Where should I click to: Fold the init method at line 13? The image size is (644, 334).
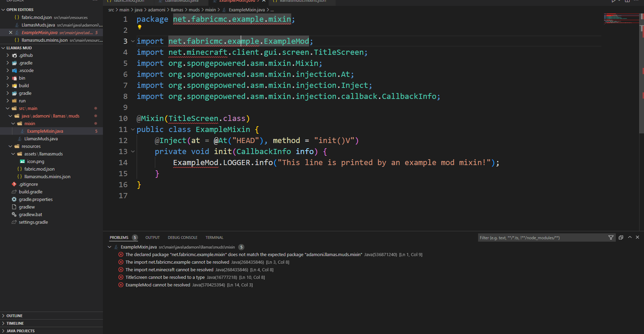[133, 152]
